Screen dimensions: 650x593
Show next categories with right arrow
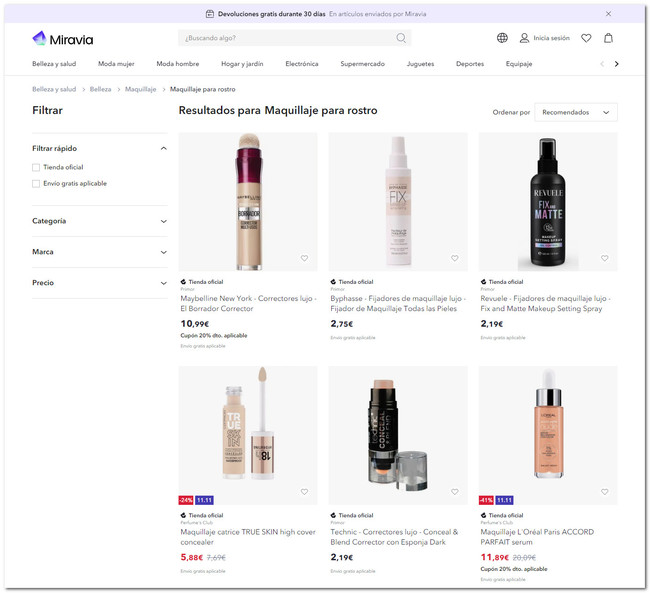(616, 64)
